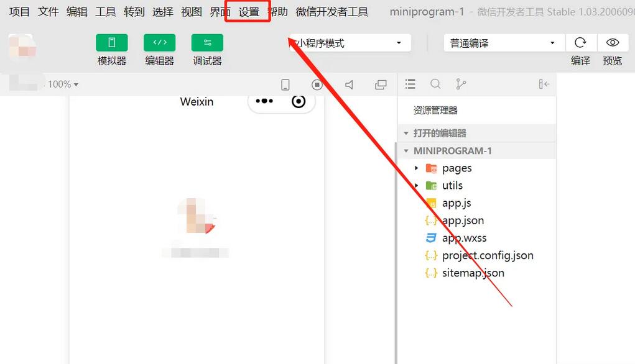Click the project.config.json braces file icon

(431, 255)
